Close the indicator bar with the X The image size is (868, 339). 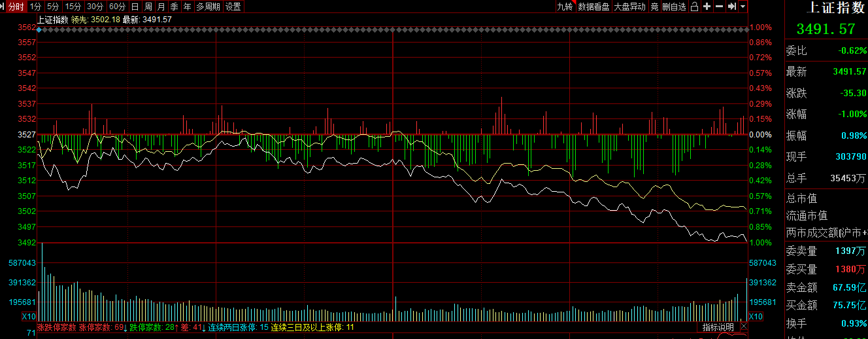tap(743, 326)
